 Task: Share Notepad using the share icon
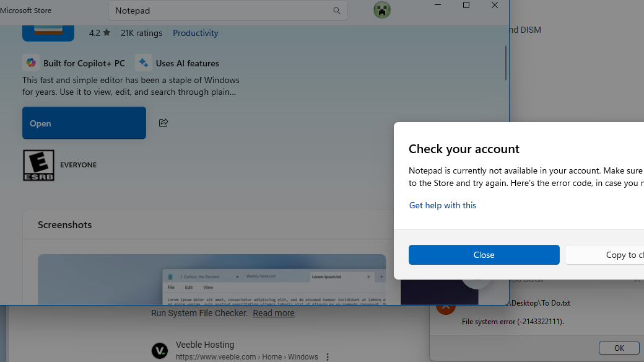[x=163, y=123]
